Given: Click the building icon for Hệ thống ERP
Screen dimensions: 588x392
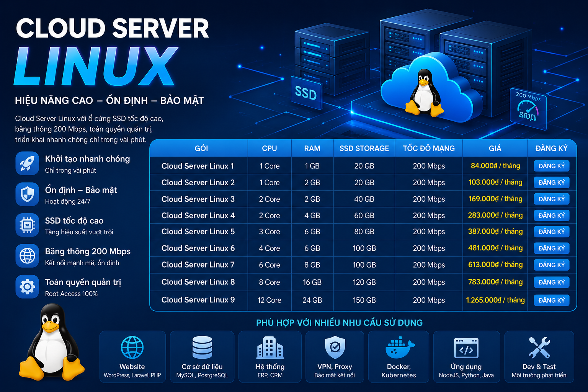Looking at the screenshot, I should [270, 348].
